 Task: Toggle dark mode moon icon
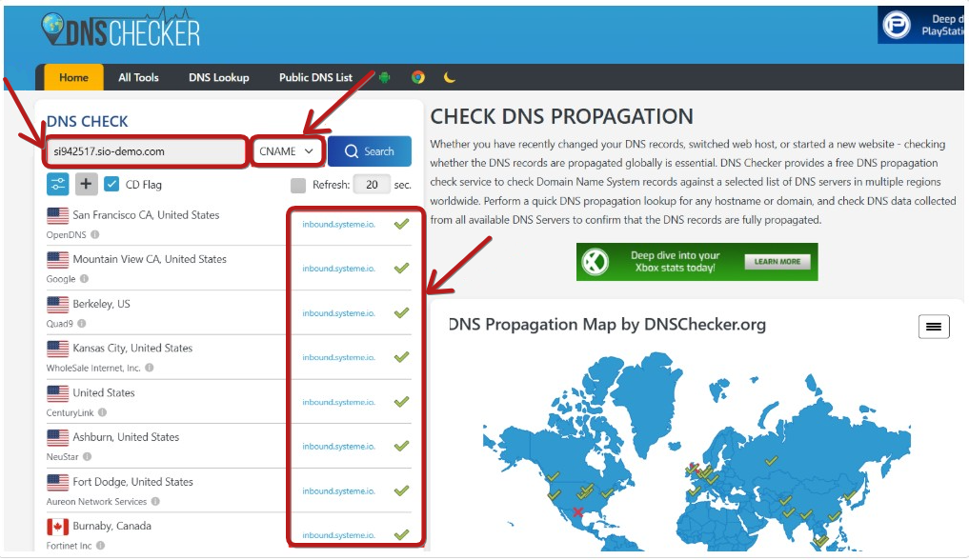point(450,77)
